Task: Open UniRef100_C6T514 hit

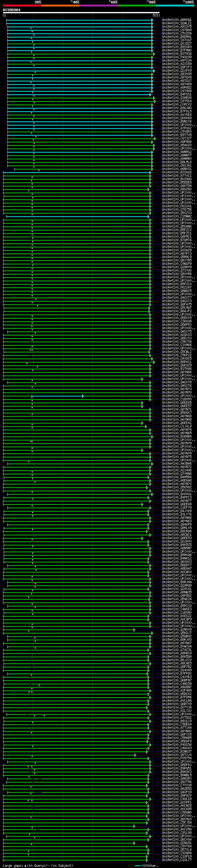Action: pyautogui.click(x=176, y=101)
